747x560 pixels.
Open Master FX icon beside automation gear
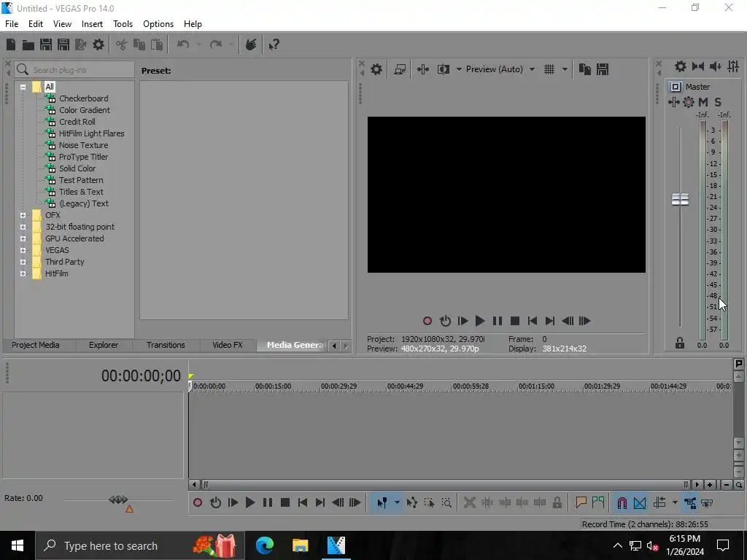coord(673,102)
